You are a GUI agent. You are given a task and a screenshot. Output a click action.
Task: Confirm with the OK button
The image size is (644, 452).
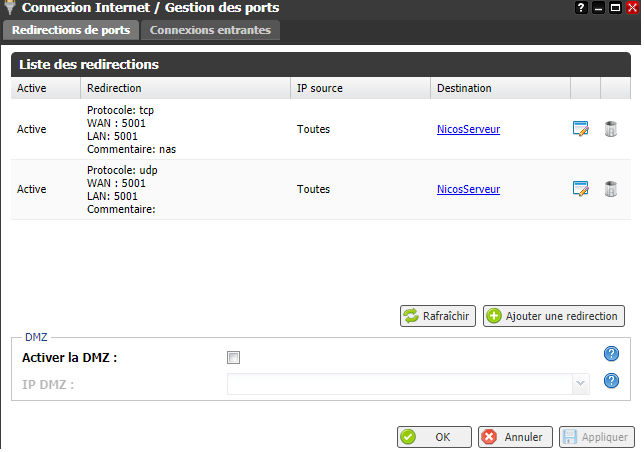(x=434, y=437)
